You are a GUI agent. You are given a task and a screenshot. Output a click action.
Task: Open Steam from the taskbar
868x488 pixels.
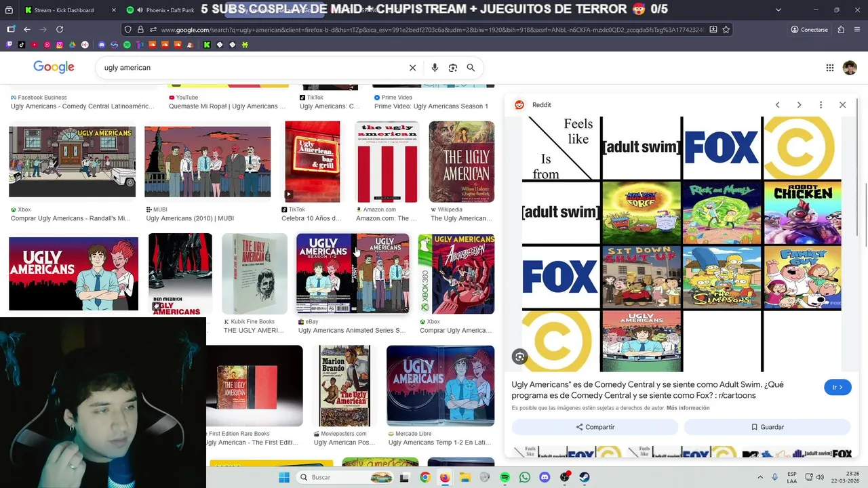[584, 477]
